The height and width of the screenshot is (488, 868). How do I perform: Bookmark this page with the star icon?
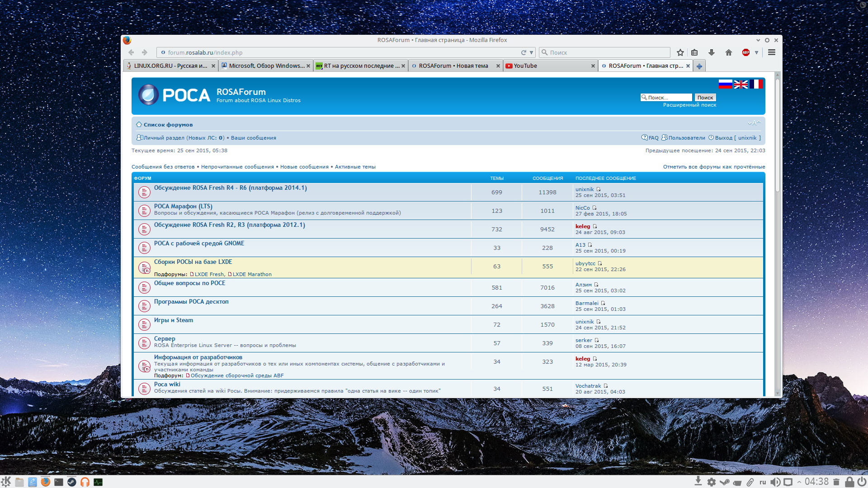click(680, 52)
